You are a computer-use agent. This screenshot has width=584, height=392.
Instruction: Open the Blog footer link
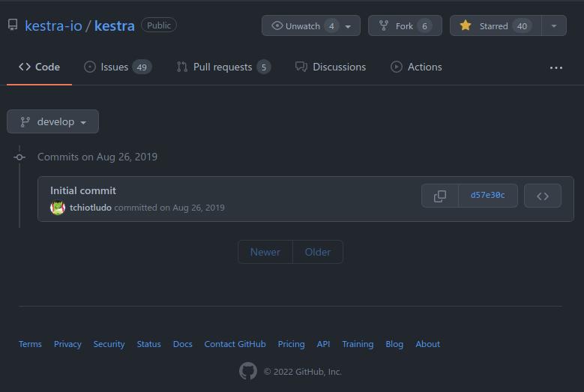(394, 344)
